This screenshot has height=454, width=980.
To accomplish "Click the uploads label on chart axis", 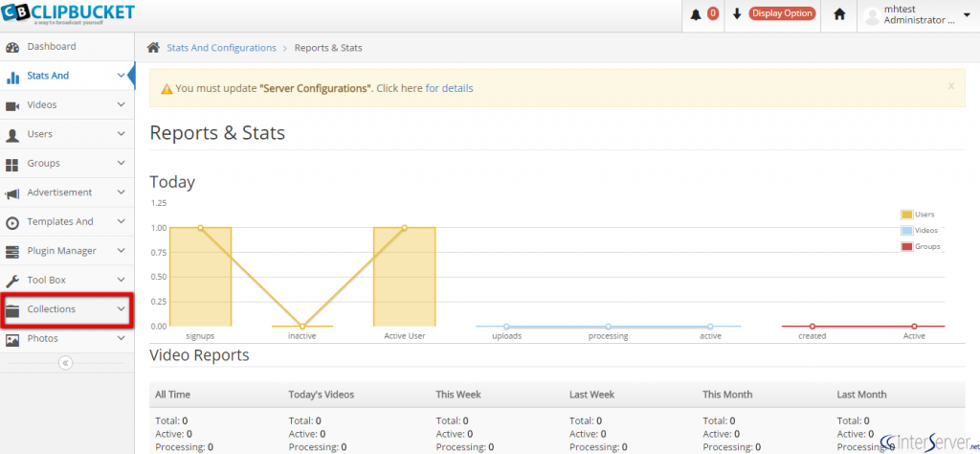I will click(506, 336).
